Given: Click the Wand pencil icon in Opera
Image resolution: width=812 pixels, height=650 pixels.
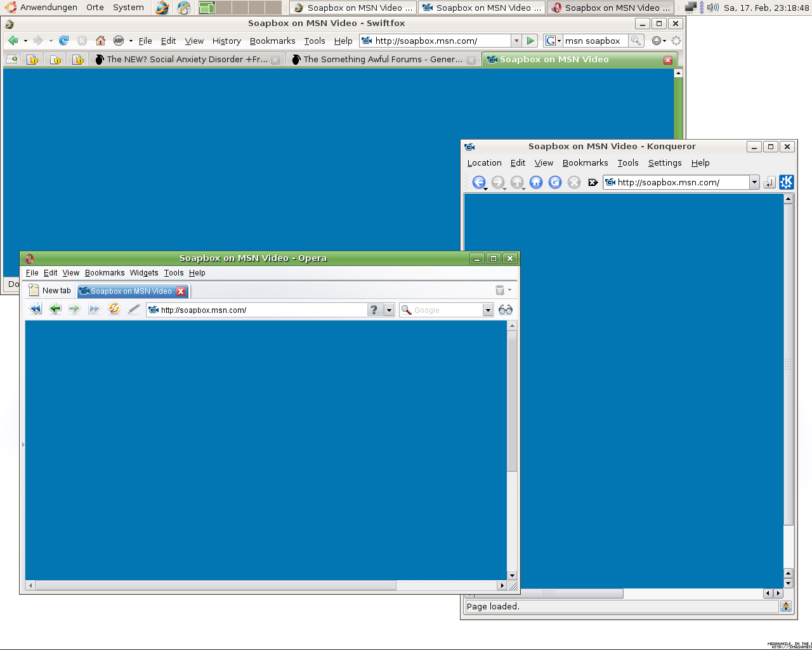Looking at the screenshot, I should click(134, 309).
